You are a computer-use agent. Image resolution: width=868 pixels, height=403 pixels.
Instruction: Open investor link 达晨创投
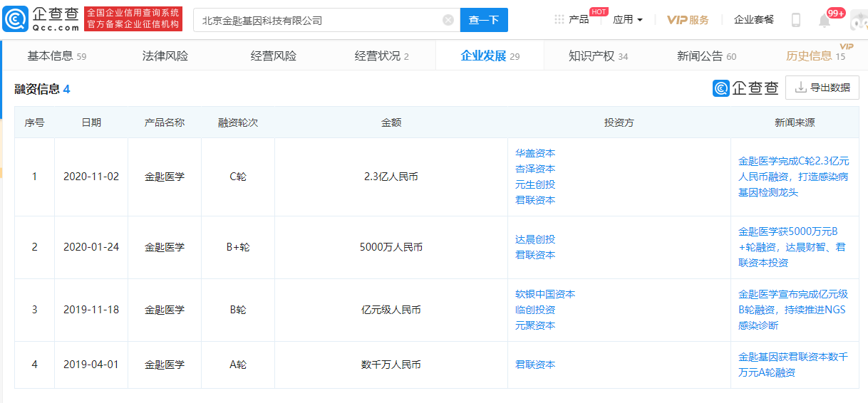coord(535,239)
